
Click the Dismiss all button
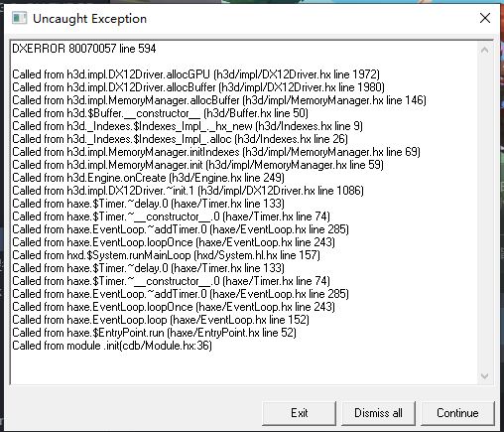pos(378,413)
